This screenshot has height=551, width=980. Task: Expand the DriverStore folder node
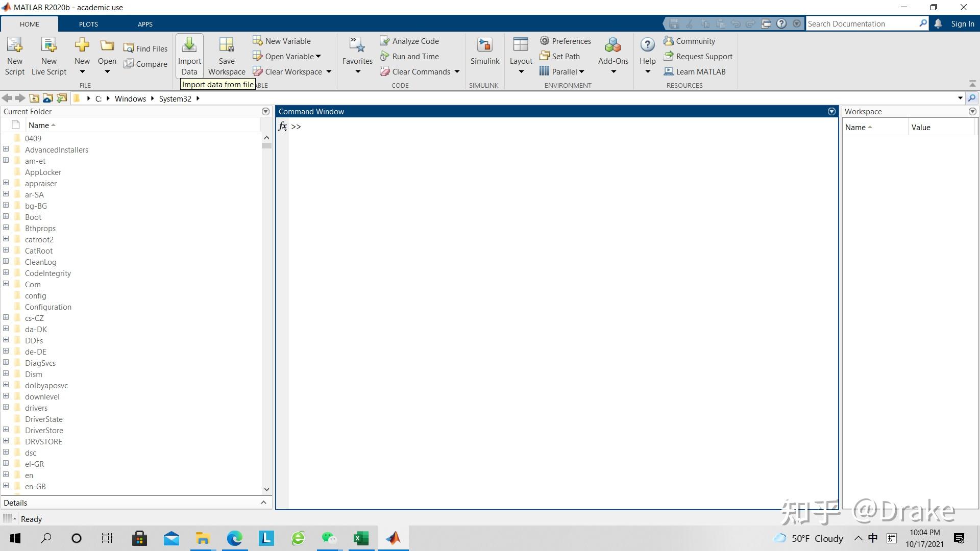[x=6, y=430]
